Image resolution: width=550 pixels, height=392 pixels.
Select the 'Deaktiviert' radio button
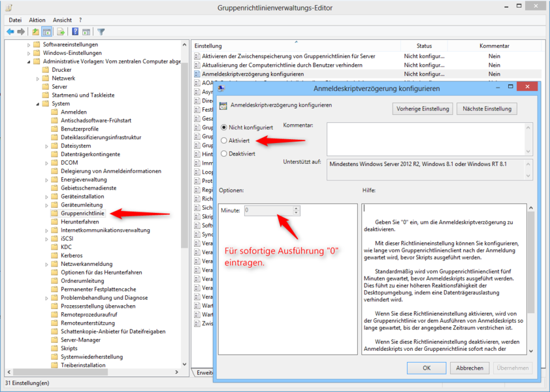click(225, 154)
